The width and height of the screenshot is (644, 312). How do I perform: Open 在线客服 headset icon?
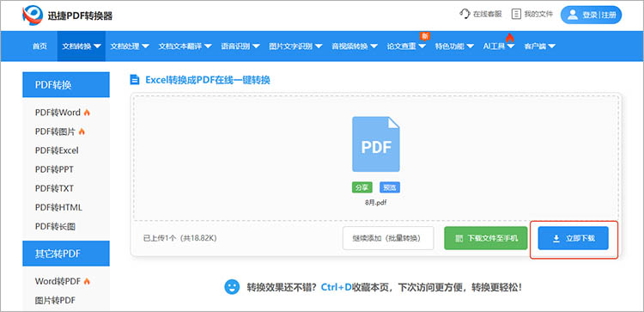(x=465, y=14)
